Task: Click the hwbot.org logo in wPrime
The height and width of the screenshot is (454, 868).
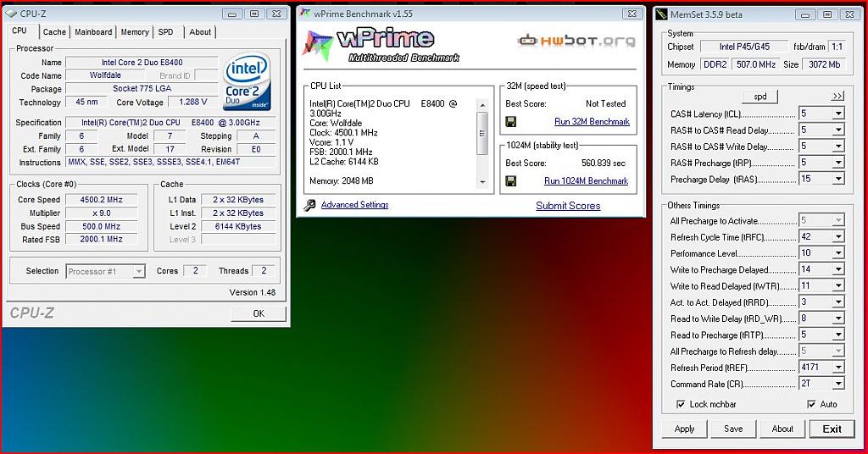Action: coord(576,41)
